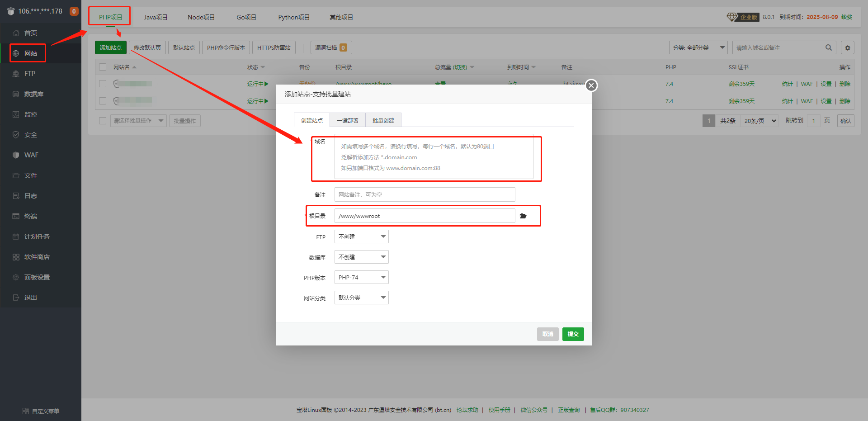This screenshot has width=868, height=421.
Task: Switch to the Node项目 tab
Action: coord(201,17)
